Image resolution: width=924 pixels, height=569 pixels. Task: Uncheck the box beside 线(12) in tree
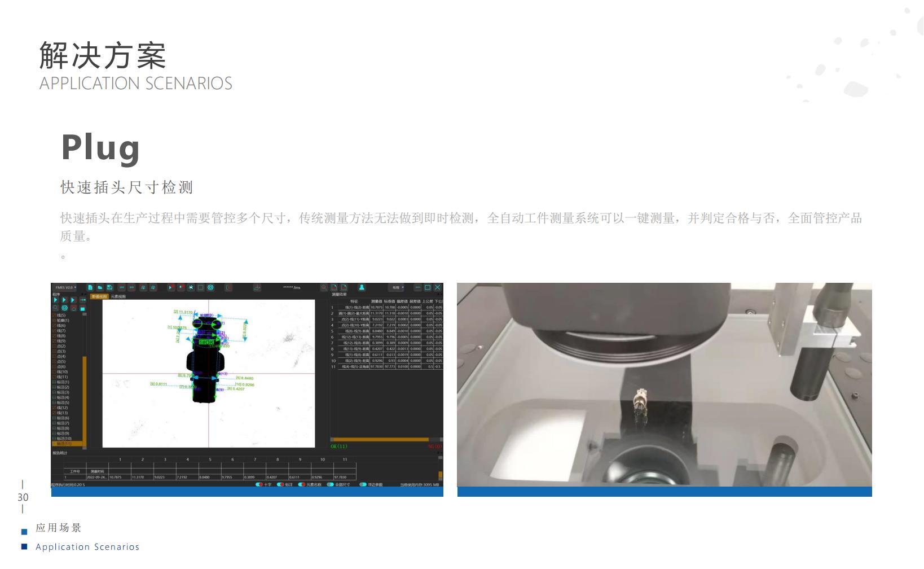[x=55, y=408]
